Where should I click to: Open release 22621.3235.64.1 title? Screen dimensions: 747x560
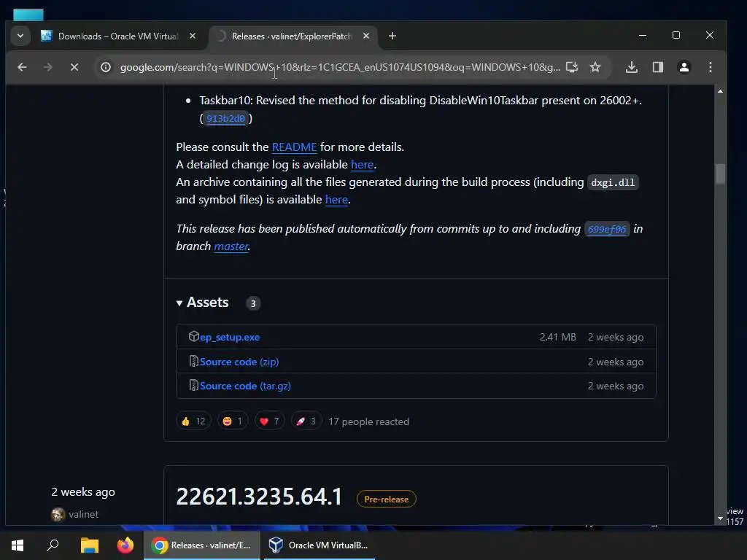point(259,497)
